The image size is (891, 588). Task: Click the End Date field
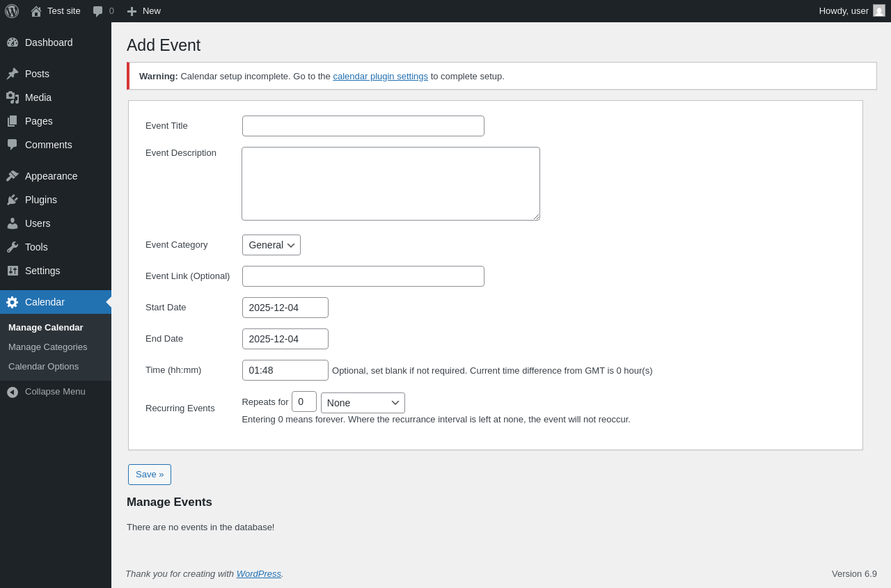pos(285,339)
